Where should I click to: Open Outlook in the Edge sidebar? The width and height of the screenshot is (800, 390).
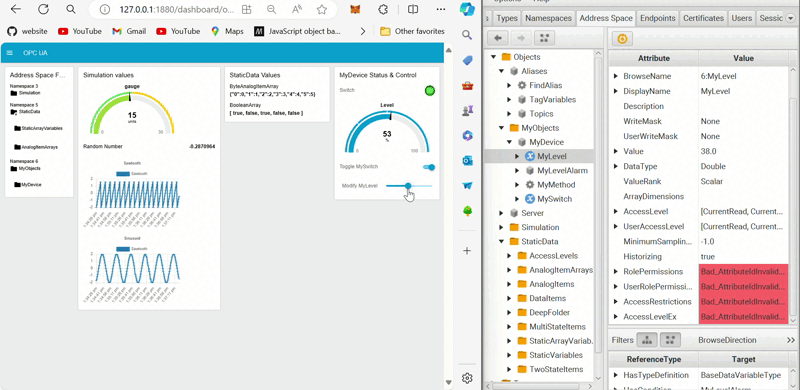467,161
